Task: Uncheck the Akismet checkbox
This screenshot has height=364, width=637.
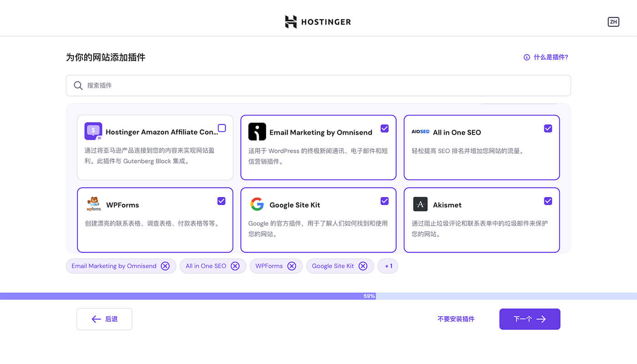Action: (x=548, y=201)
